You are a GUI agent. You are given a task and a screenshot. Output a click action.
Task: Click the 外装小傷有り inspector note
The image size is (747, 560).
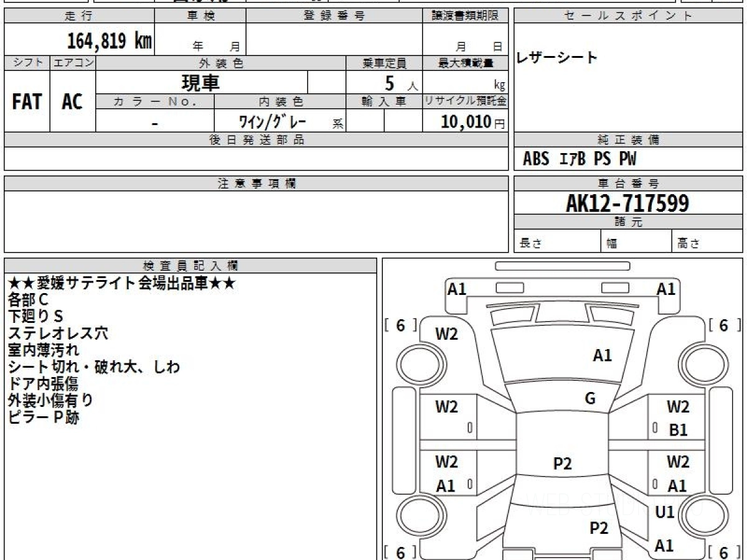(51, 400)
